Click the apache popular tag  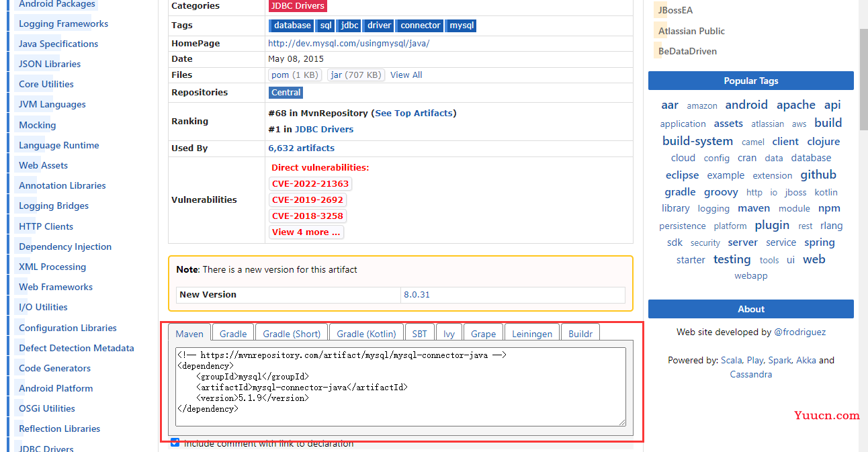tap(796, 105)
